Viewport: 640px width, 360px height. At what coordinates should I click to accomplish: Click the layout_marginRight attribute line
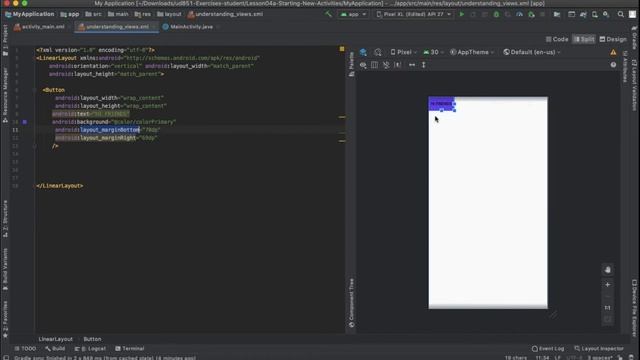point(106,138)
